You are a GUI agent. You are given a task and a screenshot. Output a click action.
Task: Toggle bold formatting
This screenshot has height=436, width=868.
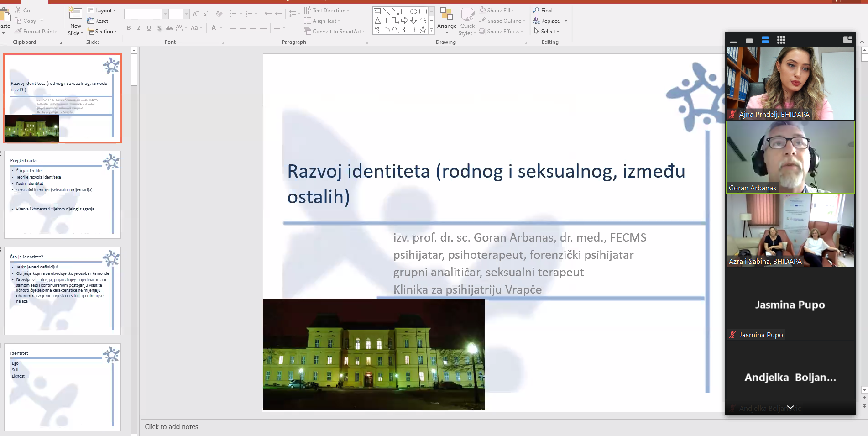click(x=129, y=28)
